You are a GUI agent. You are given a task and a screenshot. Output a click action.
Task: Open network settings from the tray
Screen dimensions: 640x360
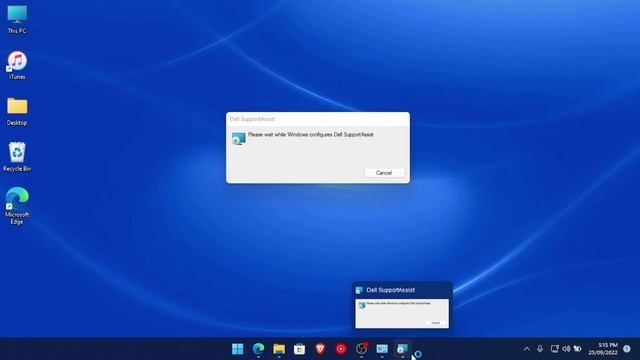tap(554, 349)
